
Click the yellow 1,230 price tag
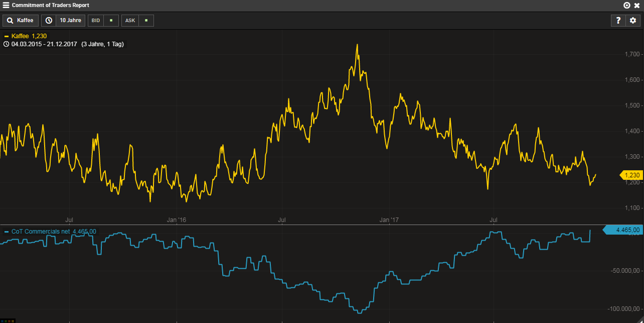coord(631,175)
